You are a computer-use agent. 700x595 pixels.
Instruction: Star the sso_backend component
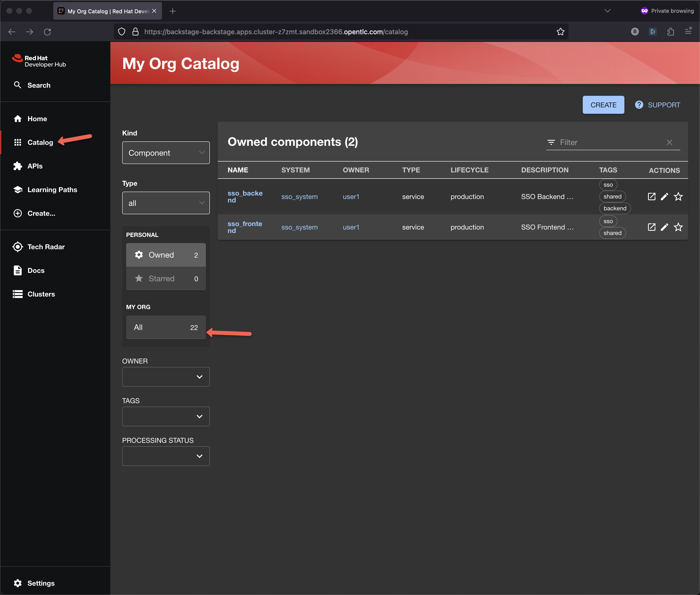[678, 197]
